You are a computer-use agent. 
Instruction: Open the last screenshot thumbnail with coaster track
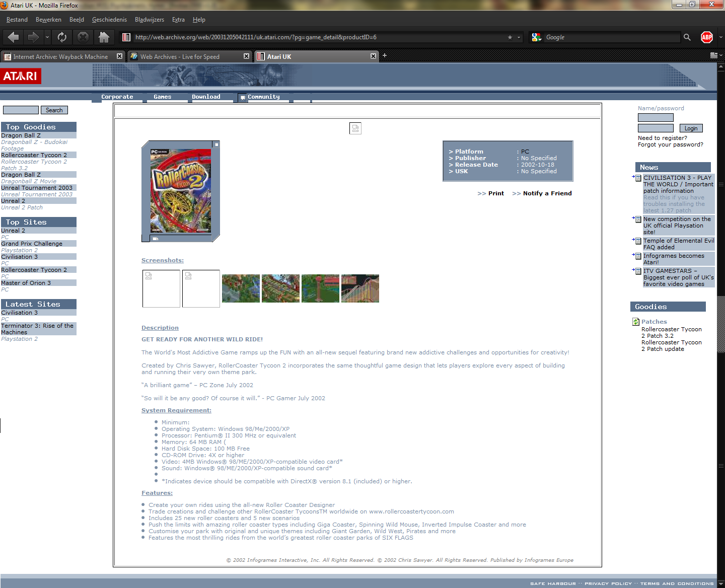(360, 288)
